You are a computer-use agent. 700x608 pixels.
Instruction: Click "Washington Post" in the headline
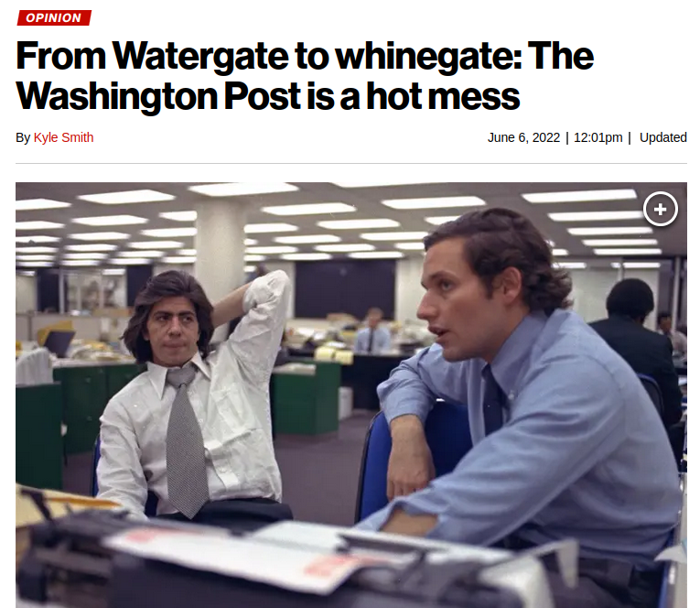[x=158, y=96]
